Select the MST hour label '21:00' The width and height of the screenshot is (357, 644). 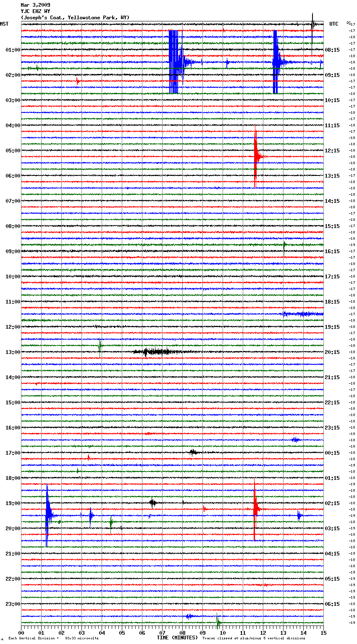(x=13, y=554)
